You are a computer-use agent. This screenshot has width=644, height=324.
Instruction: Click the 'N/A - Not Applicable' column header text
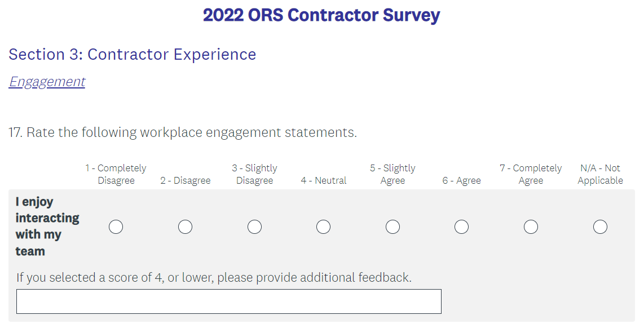(x=600, y=174)
